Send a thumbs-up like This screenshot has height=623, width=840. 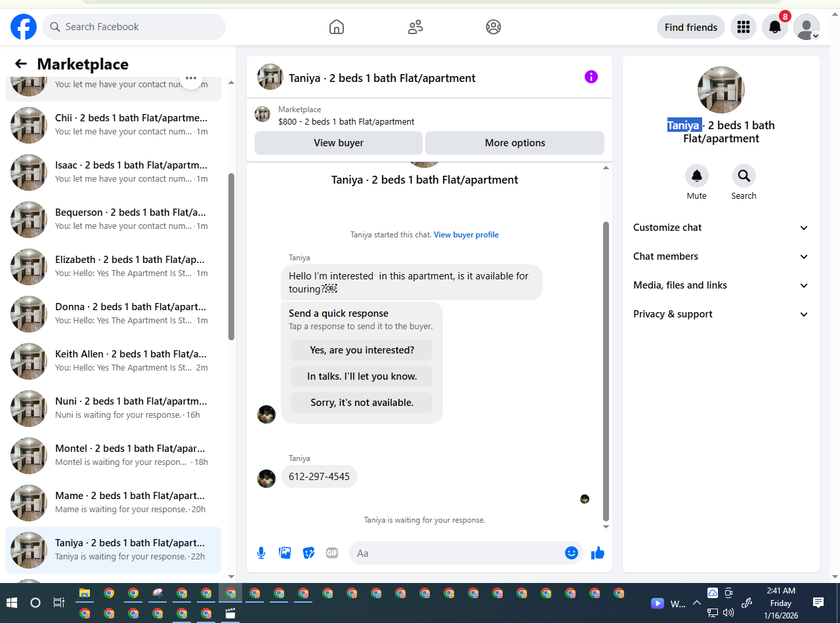(x=598, y=553)
